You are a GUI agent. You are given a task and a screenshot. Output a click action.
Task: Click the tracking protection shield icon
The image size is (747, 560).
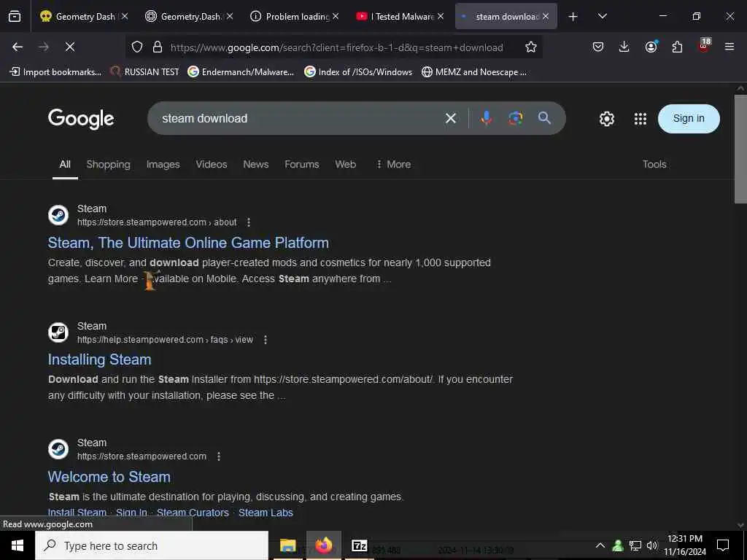[137, 47]
